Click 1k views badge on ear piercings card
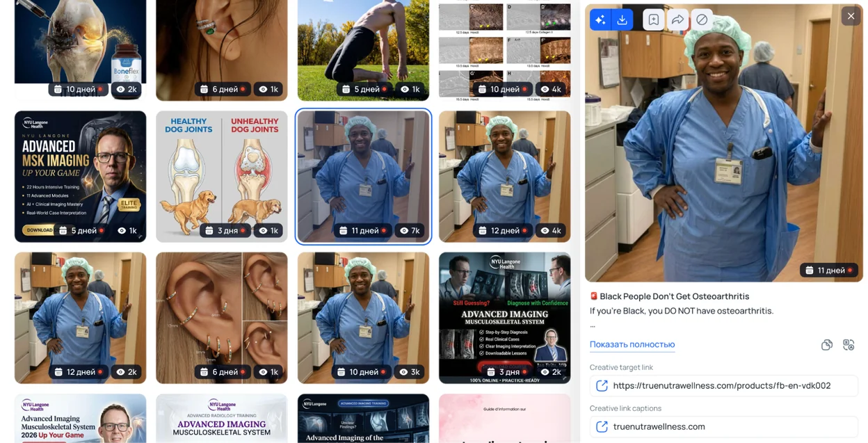 [x=268, y=372]
